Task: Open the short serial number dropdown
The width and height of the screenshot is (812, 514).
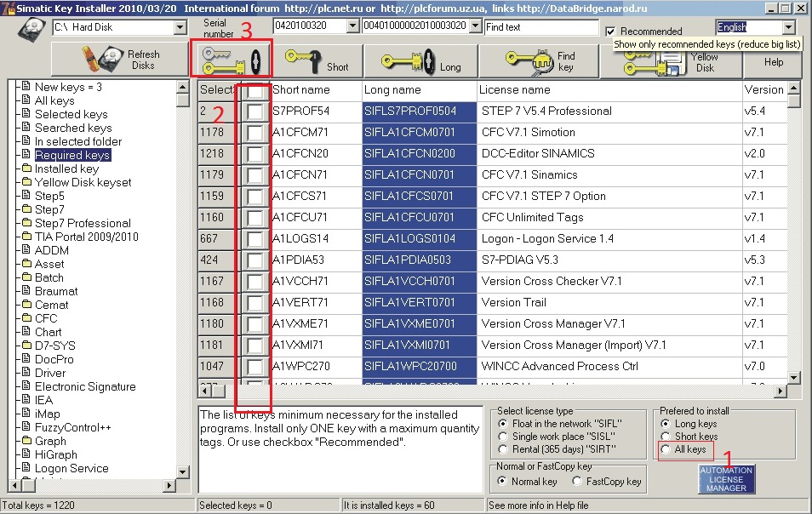Action: (352, 26)
